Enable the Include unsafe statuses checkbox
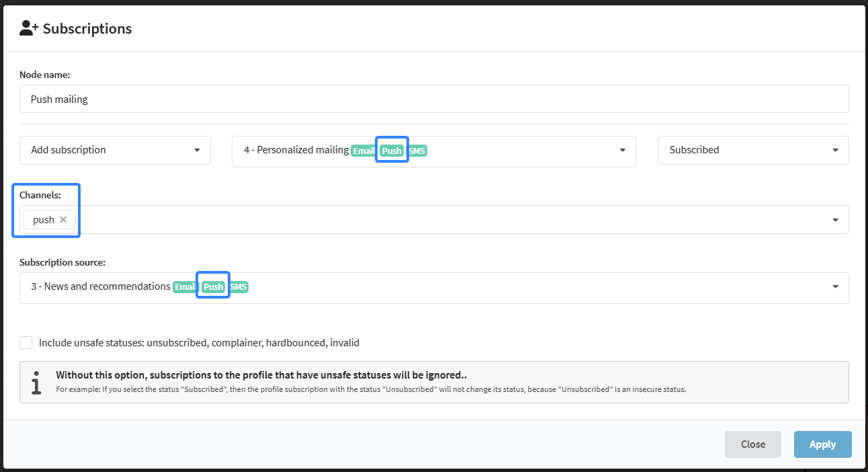The width and height of the screenshot is (868, 472). (26, 343)
